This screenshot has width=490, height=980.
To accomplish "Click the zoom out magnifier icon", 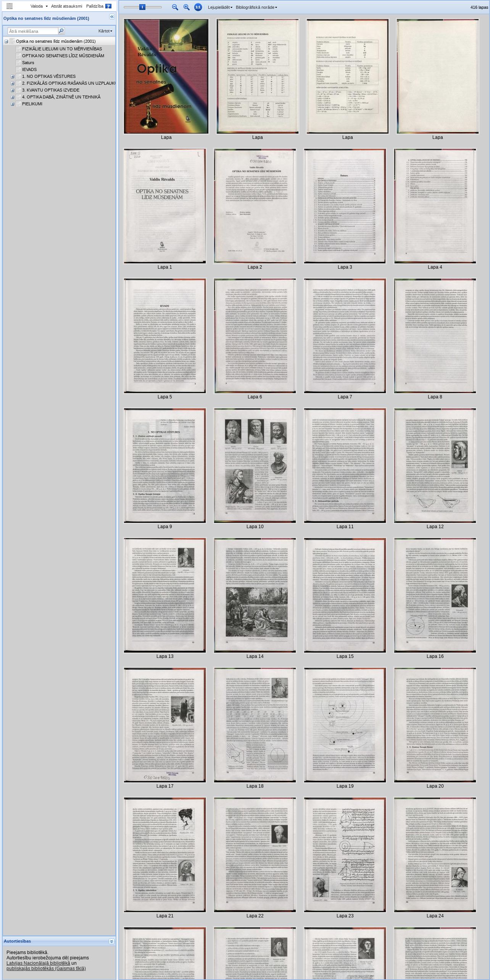I will pos(175,7).
